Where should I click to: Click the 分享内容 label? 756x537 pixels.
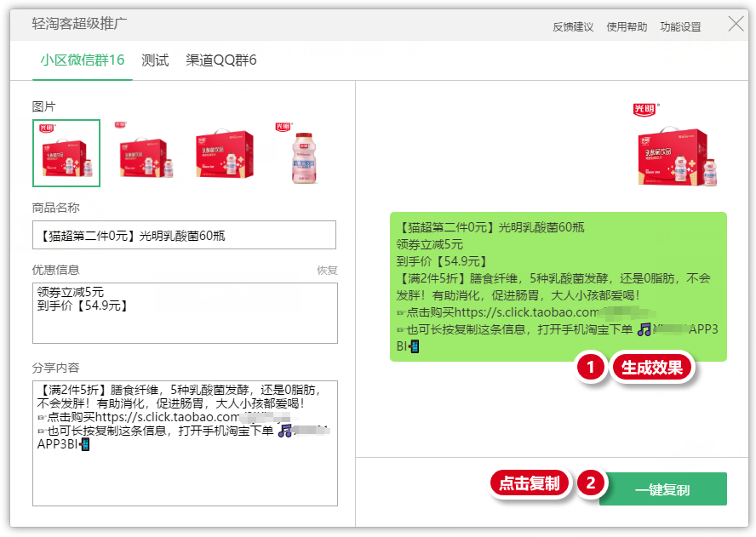pos(55,368)
